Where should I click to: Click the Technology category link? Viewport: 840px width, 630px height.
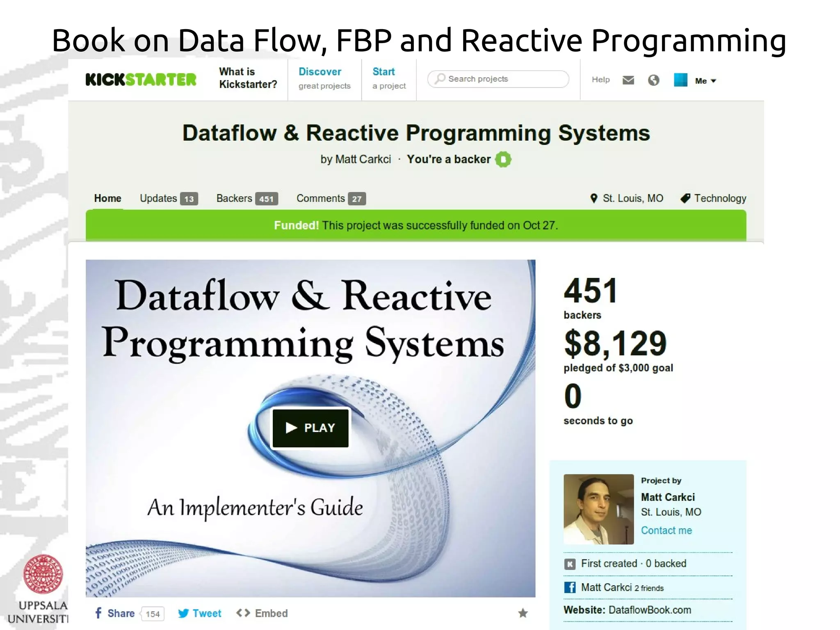pos(720,198)
